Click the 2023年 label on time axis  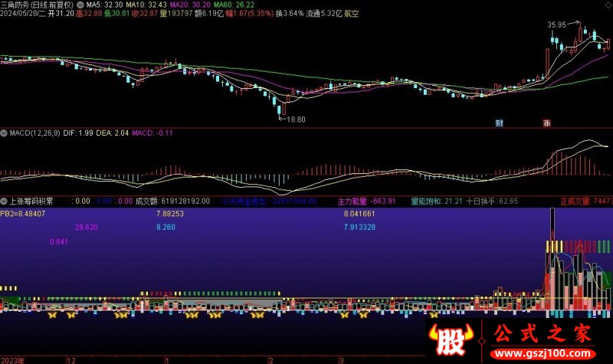13,359
